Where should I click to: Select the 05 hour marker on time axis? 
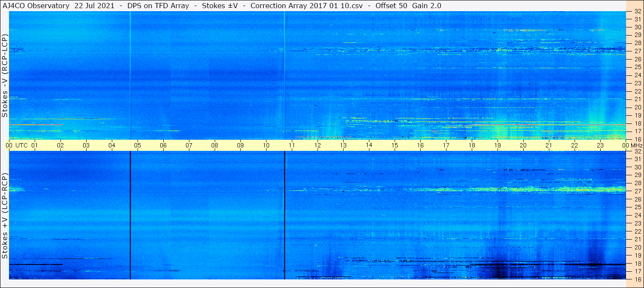138,146
